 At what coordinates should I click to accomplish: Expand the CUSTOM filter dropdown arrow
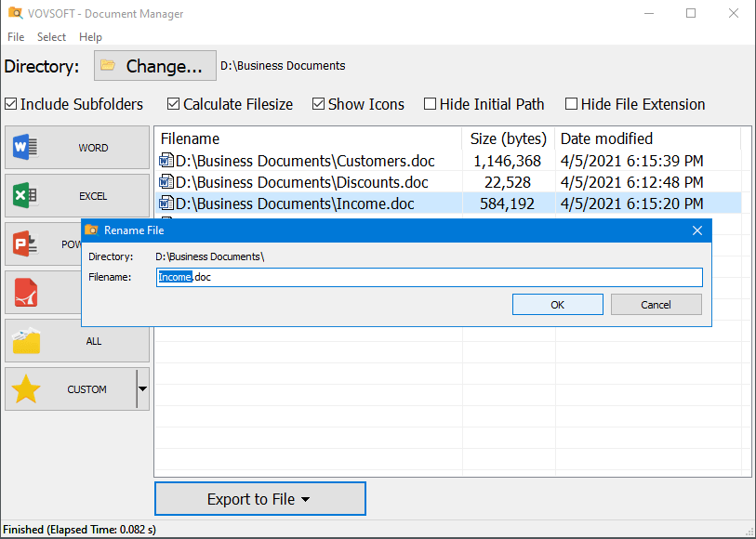[142, 388]
